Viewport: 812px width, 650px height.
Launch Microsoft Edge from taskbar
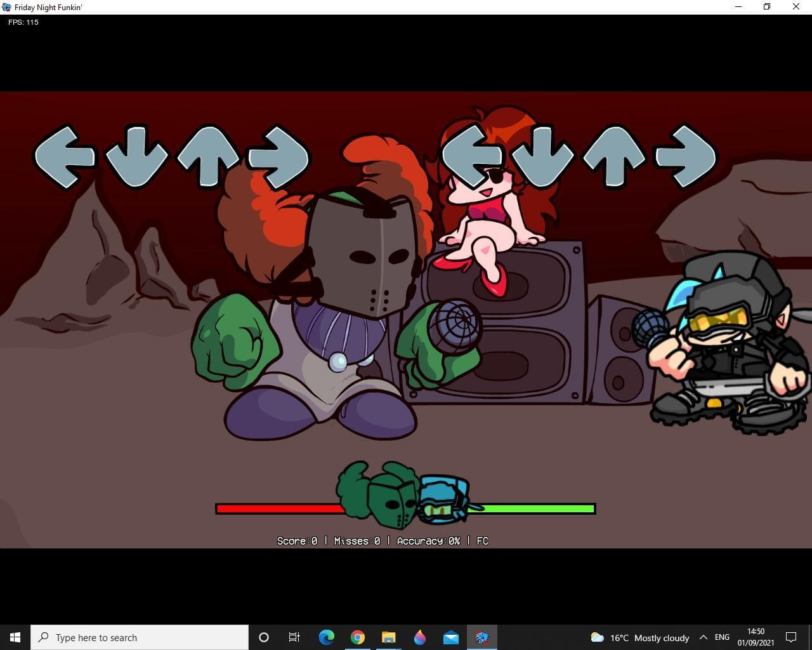(327, 637)
